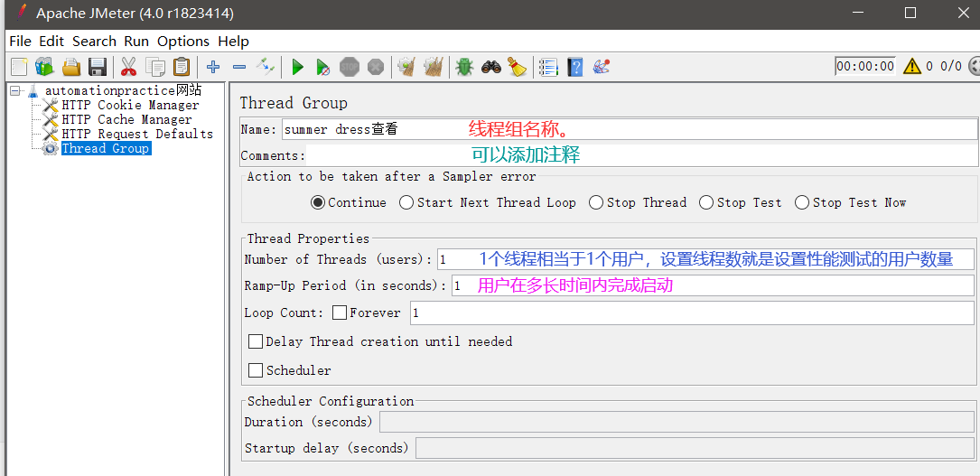Reset search with yellow broom icon
This screenshot has height=476, width=980.
(517, 66)
